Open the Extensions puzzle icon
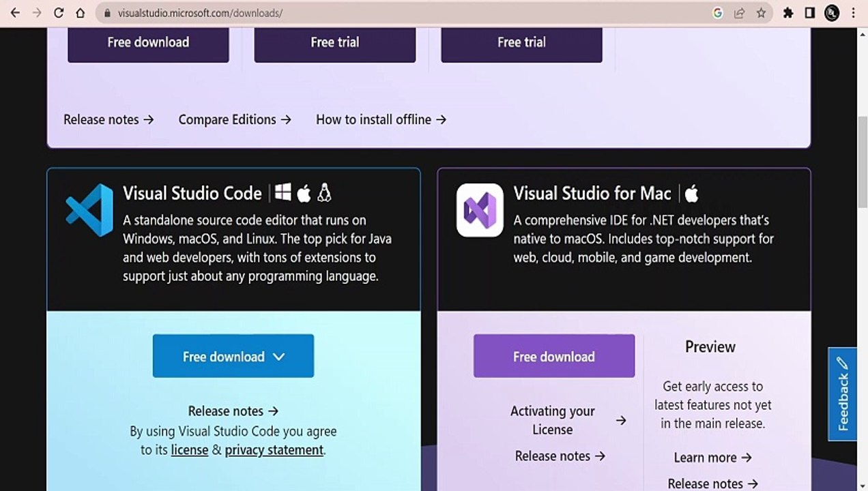The width and height of the screenshot is (868, 491). [x=788, y=13]
